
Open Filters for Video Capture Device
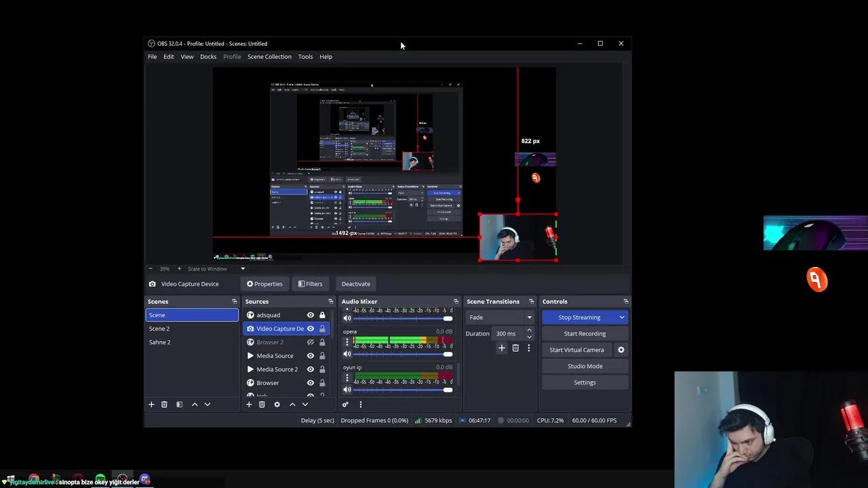click(310, 284)
